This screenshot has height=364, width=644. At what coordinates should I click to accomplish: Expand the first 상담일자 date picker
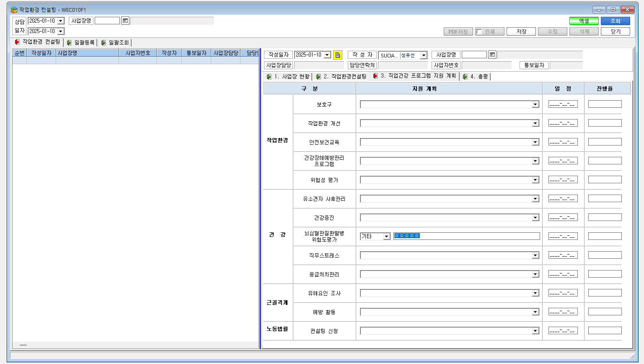tap(61, 21)
